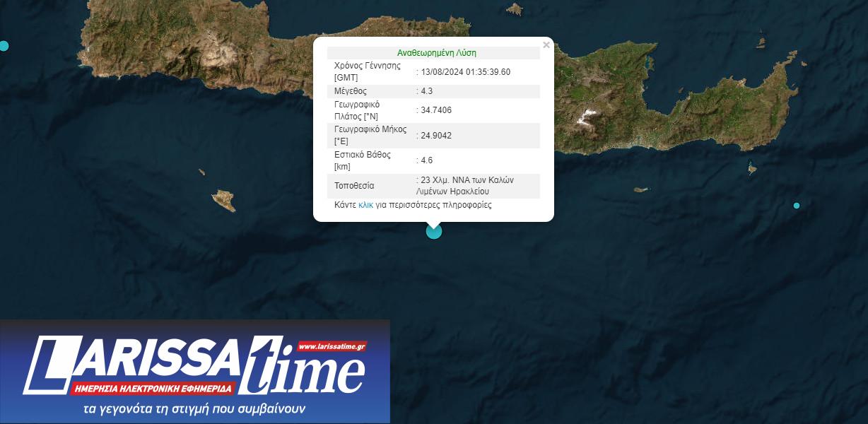This screenshot has height=424, width=868.
Task: Click the magnitude value 4.3
Action: [x=426, y=91]
